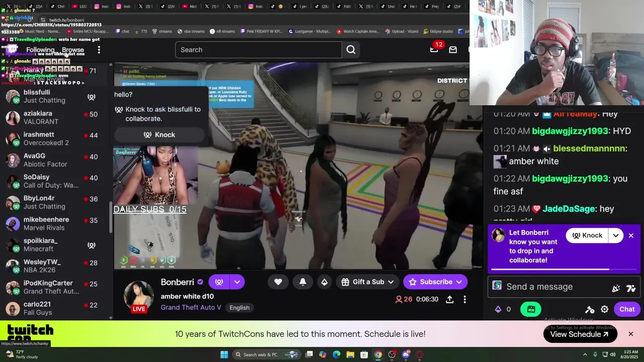Open blissfulli channel in sidebar
644x362 pixels.
click(x=55, y=96)
